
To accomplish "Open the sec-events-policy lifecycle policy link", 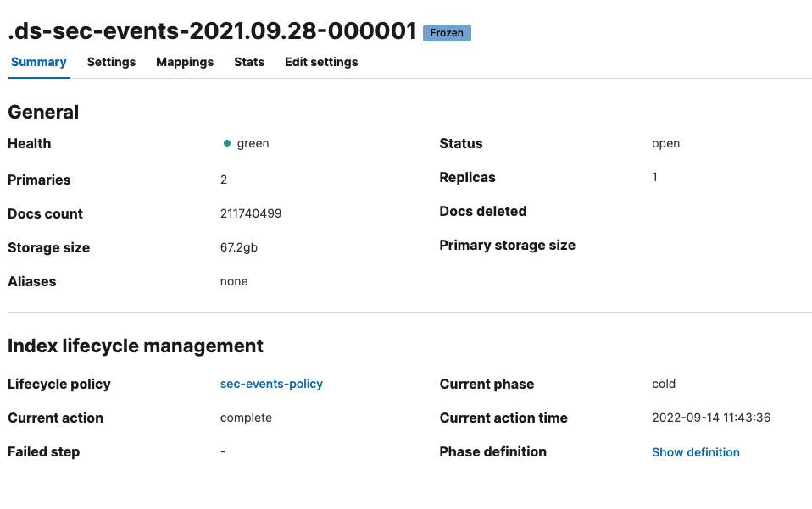I will [271, 384].
